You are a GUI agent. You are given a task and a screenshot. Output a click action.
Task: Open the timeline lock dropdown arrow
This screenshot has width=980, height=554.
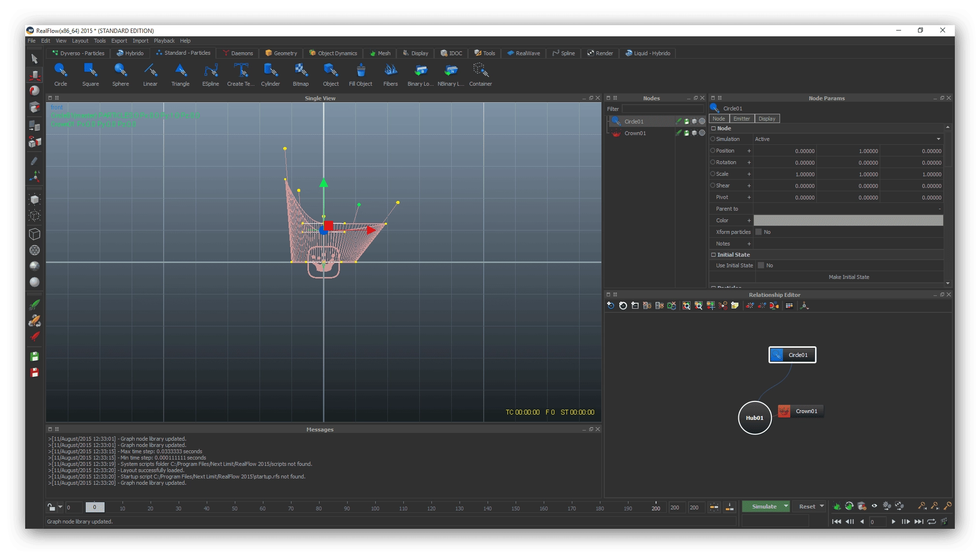(60, 507)
